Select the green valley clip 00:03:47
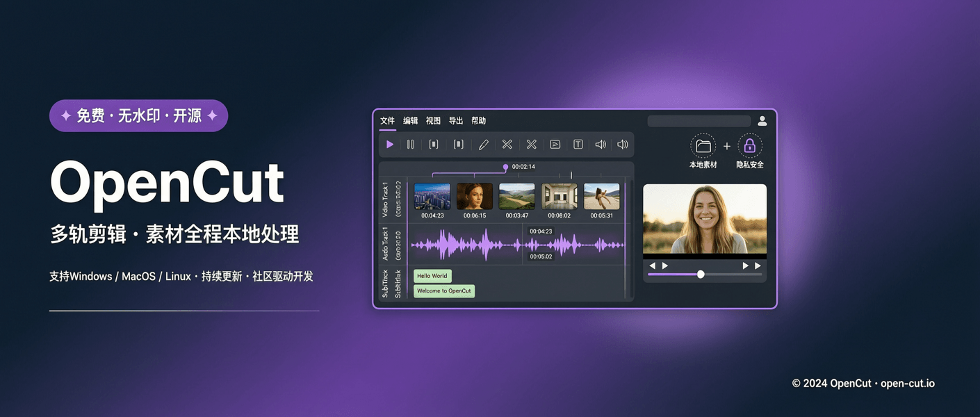 point(517,197)
